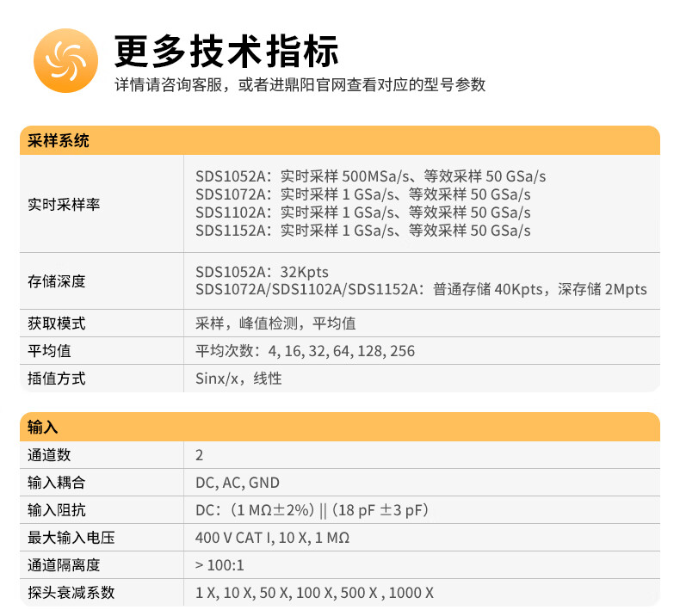
Task: Select the 存储深度 row label
Action: point(57,281)
